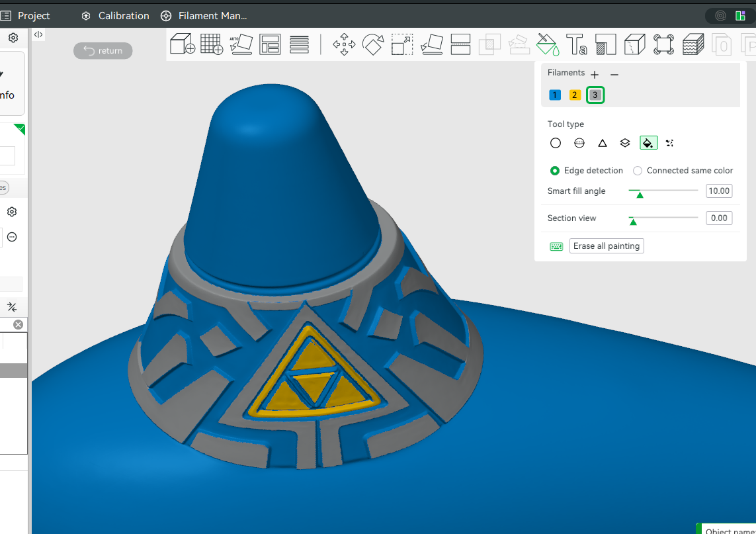Click the Add plate grid icon
The width and height of the screenshot is (756, 534).
212,44
